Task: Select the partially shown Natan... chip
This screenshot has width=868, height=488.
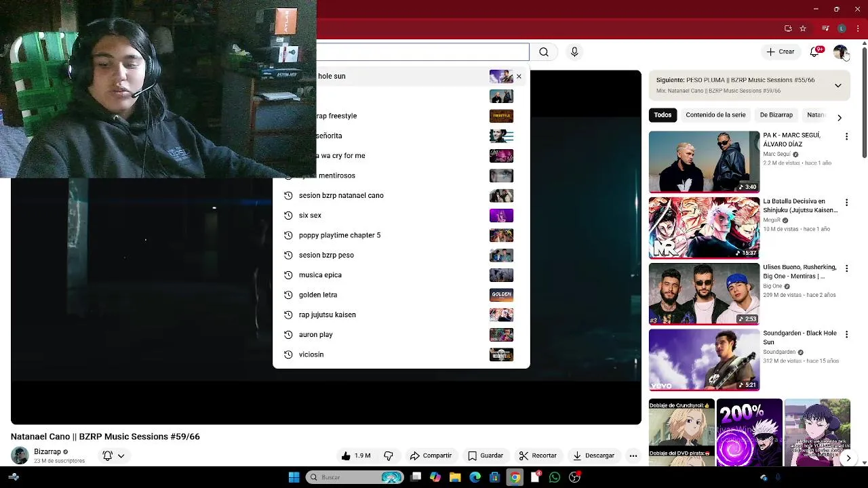Action: (816, 115)
